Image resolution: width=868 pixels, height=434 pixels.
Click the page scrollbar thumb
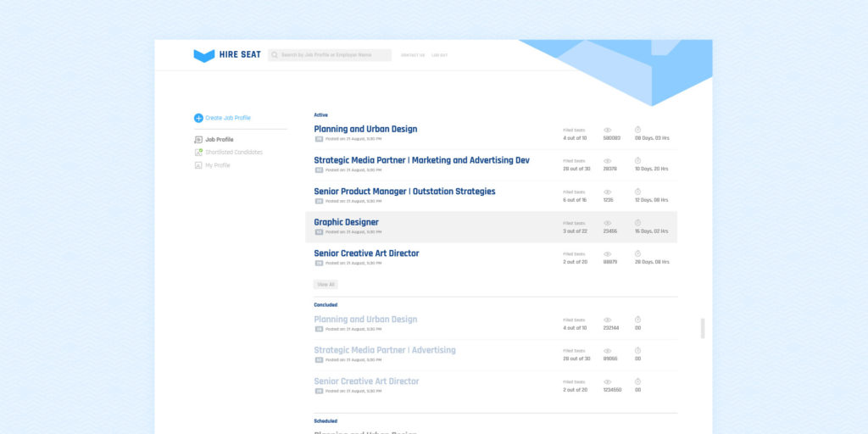703,328
